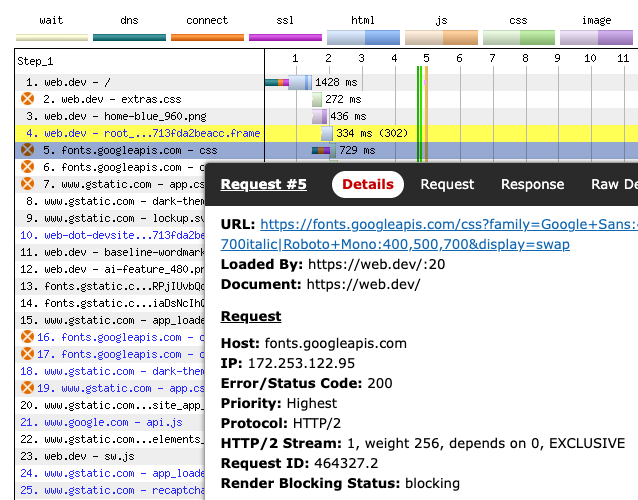
Task: Click the 436 ms image waterfall bar
Action: [x=319, y=116]
